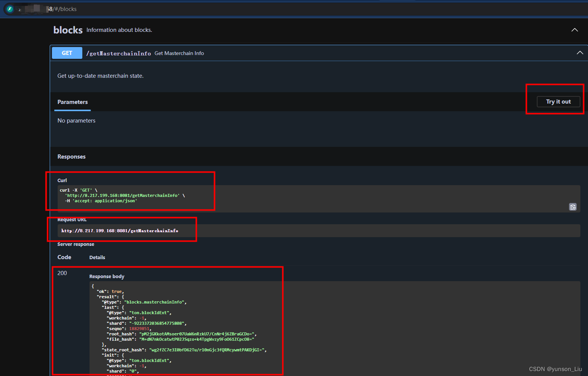The height and width of the screenshot is (376, 588).
Task: Click the file_hash value string
Action: tap(197, 339)
